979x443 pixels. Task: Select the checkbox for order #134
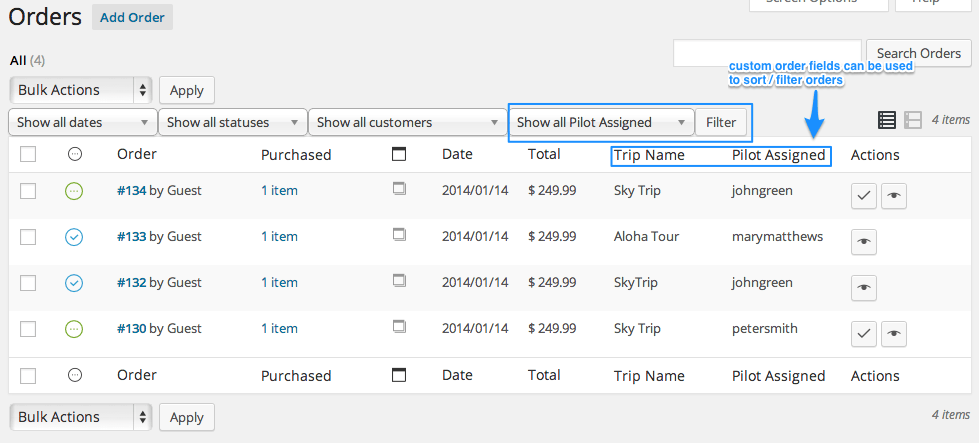tap(27, 191)
